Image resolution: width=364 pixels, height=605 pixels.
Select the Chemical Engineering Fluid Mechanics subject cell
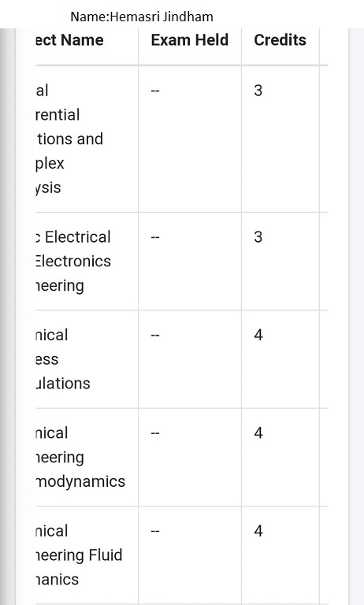tap(87, 555)
